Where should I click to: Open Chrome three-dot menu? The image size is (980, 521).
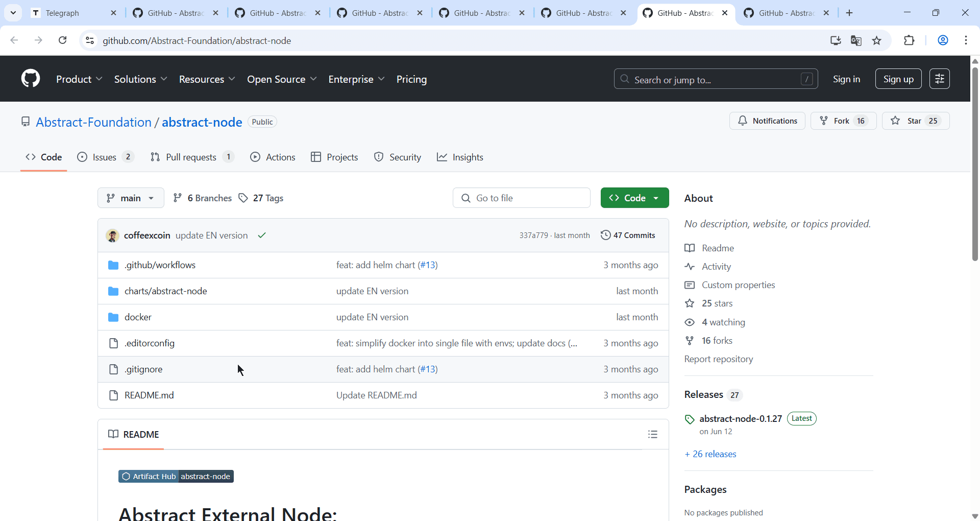point(966,40)
